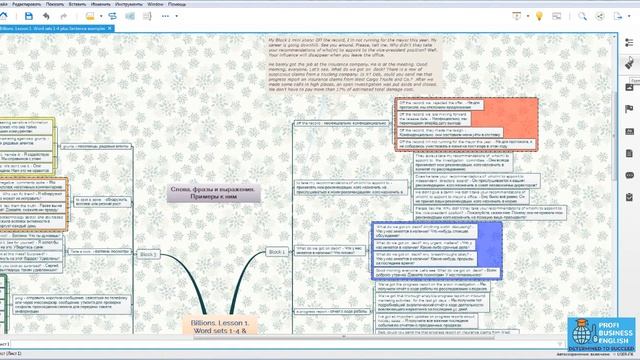Image resolution: width=640 pixels, height=360 pixels.
Task: Select the Block 3 topic
Action: (148, 254)
